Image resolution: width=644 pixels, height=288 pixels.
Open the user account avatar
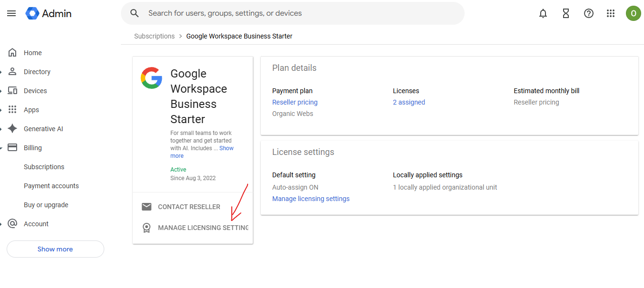tap(633, 13)
